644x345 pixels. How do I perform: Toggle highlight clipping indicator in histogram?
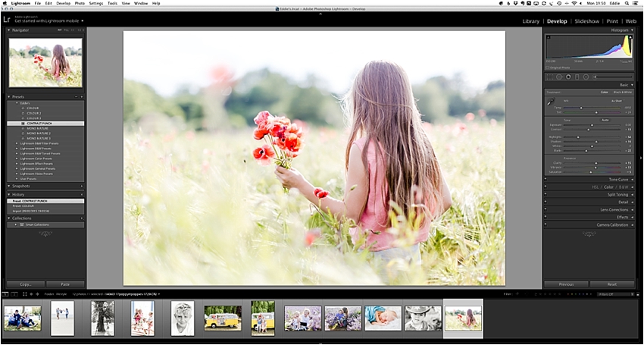click(x=631, y=37)
